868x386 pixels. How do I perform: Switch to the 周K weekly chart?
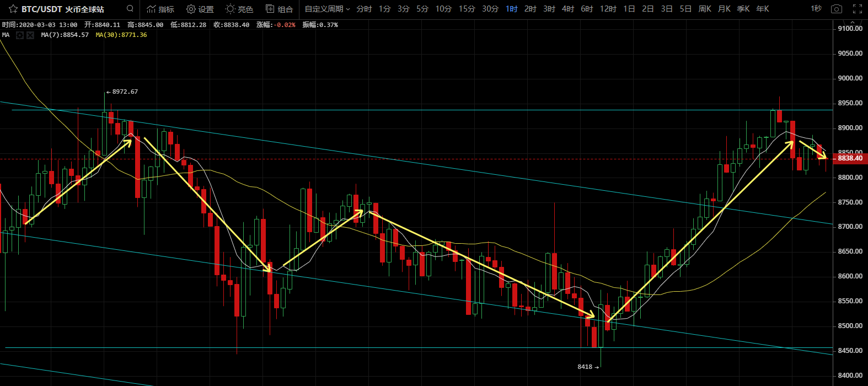point(705,9)
